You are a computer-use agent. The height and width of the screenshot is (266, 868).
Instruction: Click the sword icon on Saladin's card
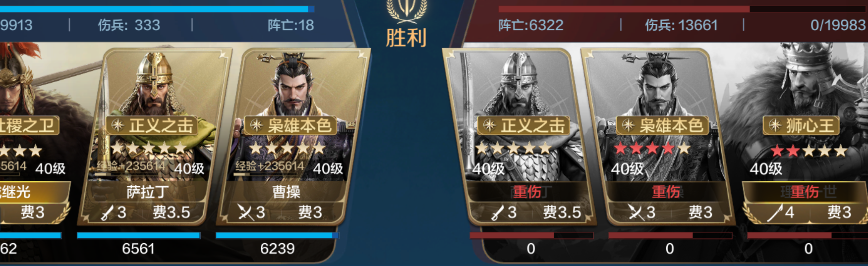[x=107, y=213]
